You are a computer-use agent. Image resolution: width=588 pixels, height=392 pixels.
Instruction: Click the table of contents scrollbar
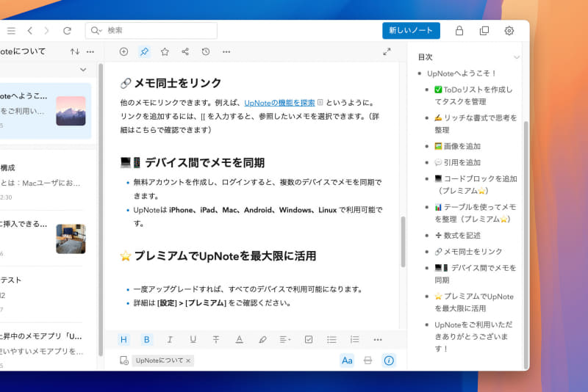(x=526, y=245)
